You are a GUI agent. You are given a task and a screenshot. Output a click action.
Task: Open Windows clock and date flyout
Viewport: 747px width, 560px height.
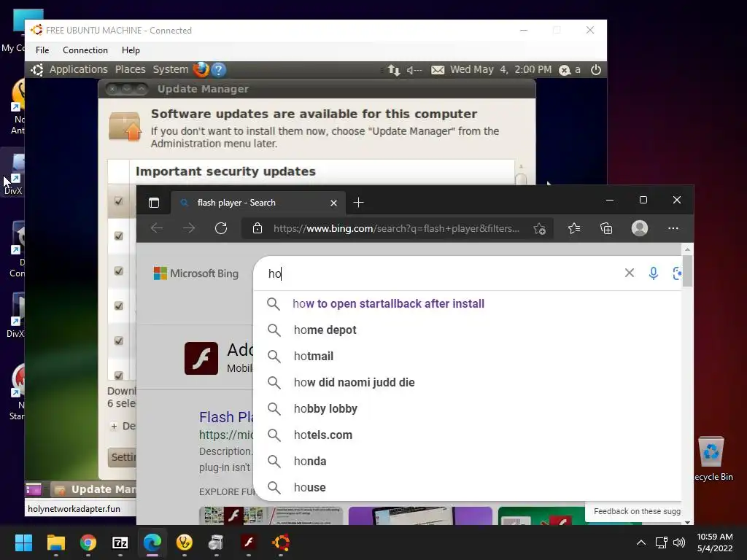(x=715, y=542)
